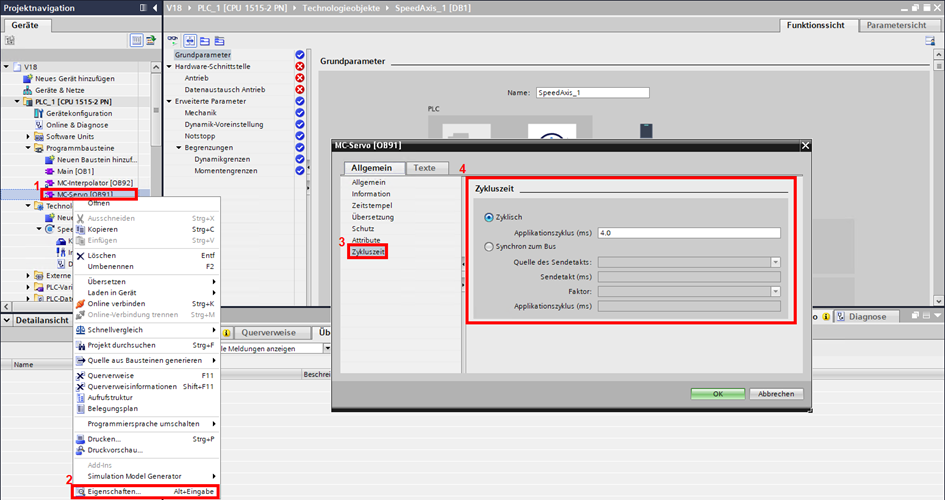This screenshot has height=500, width=945.
Task: Select the Synchron zum Bus radio button
Action: click(489, 246)
